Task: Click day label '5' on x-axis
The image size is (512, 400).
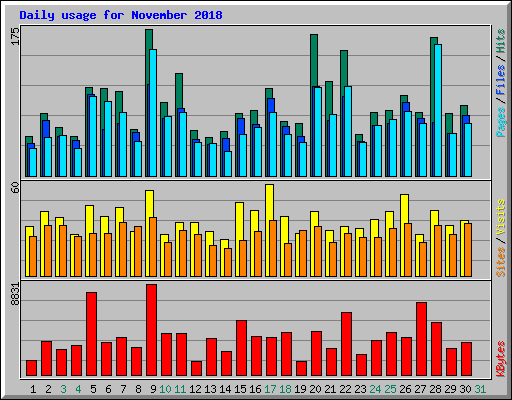Action: click(x=93, y=389)
